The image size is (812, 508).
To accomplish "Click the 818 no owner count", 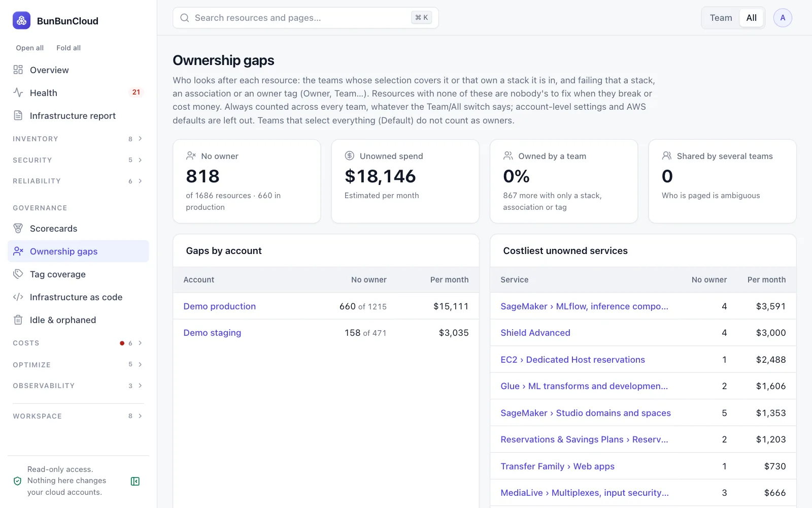I will point(202,176).
